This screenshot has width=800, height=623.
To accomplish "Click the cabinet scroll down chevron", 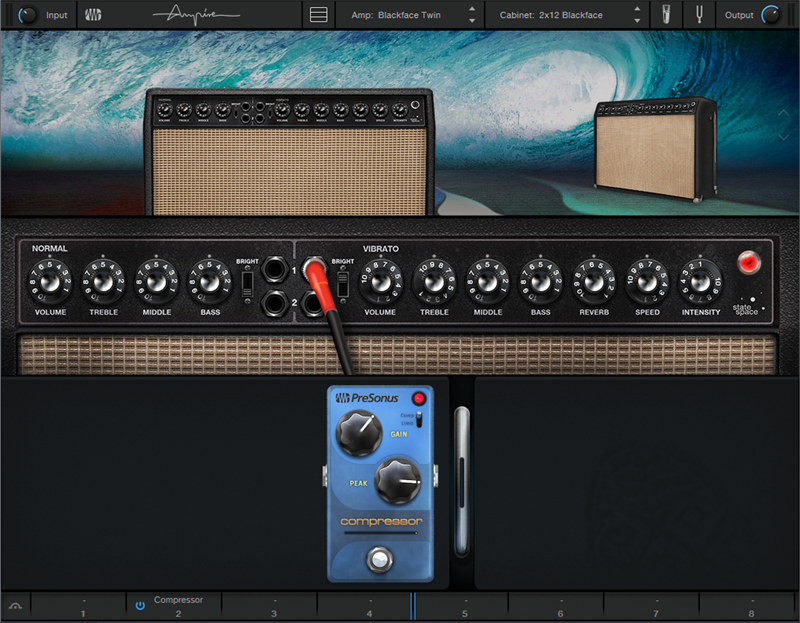I will point(784,136).
